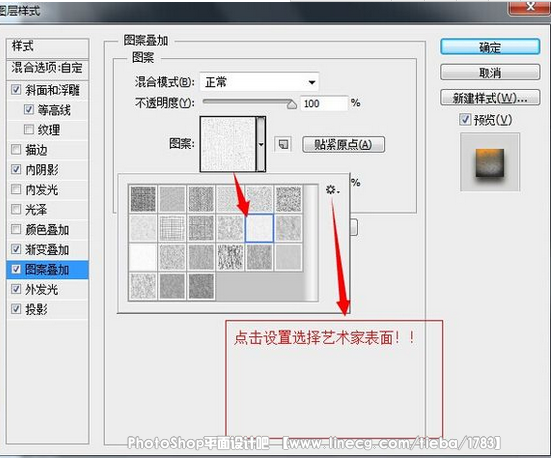Pick the first pattern in the bottom row
This screenshot has width=551, height=460.
[x=143, y=287]
